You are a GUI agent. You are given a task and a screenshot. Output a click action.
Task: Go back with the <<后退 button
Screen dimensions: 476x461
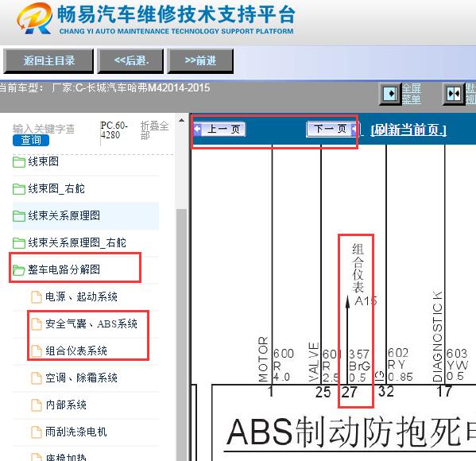point(130,61)
